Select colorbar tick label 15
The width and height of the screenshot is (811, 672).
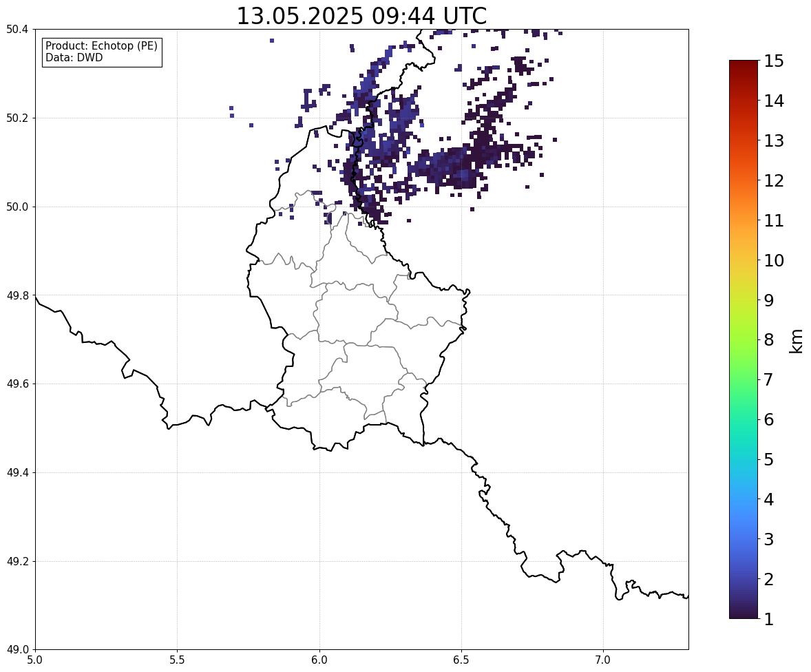click(x=774, y=61)
